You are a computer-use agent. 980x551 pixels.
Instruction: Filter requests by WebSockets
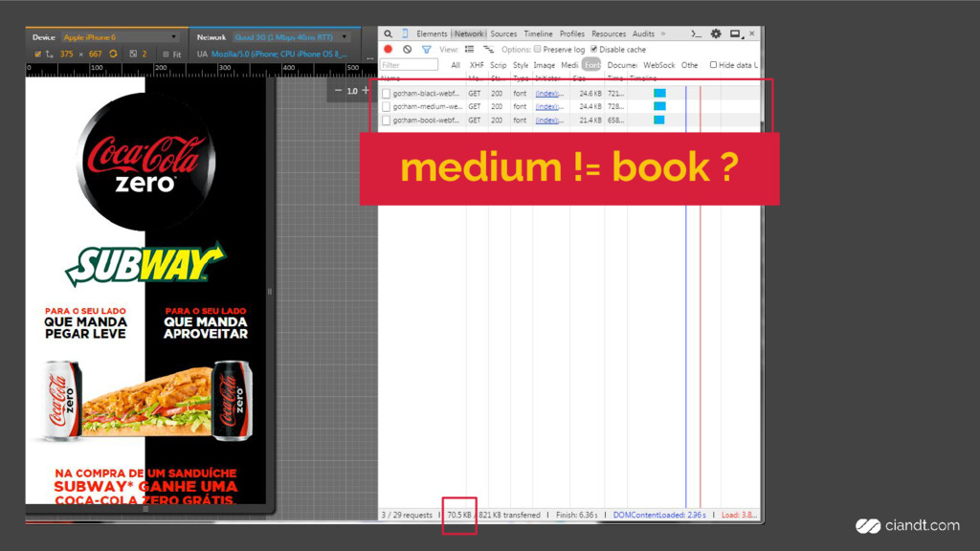coord(658,65)
